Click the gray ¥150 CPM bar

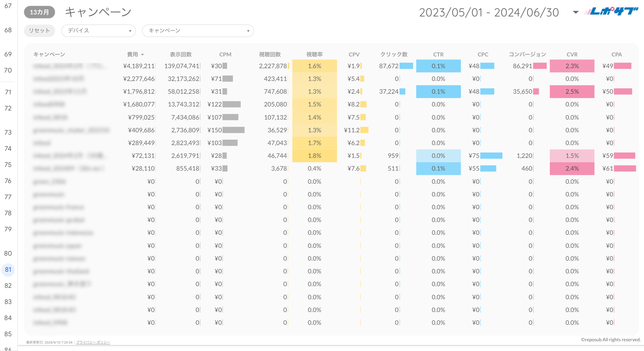tap(233, 130)
